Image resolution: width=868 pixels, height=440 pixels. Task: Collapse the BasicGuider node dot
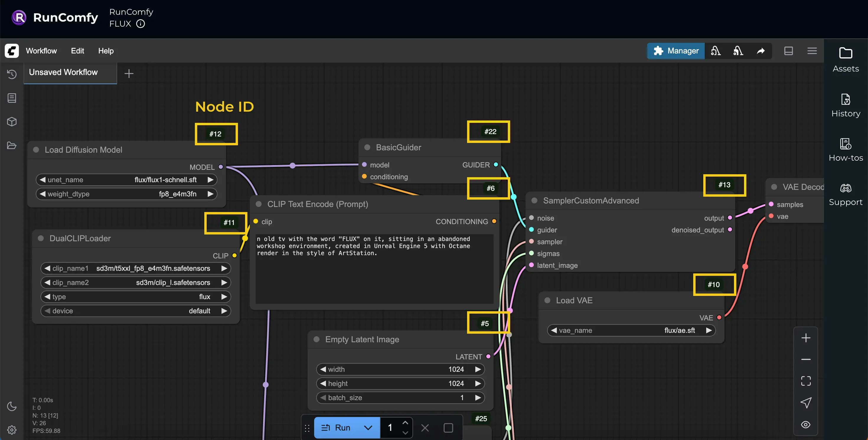tap(367, 148)
